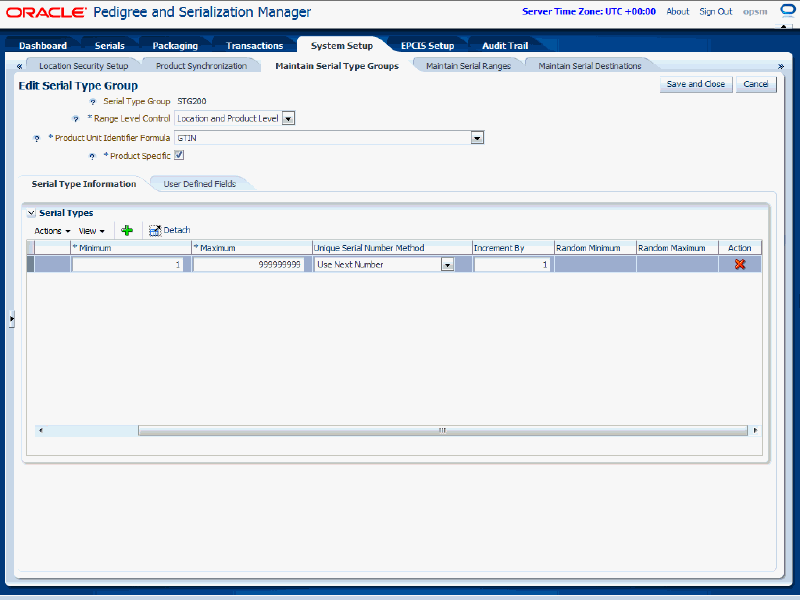Screen dimensions: 800x600
Task: Click the horizontal scrollbar thumb
Action: pyautogui.click(x=442, y=431)
